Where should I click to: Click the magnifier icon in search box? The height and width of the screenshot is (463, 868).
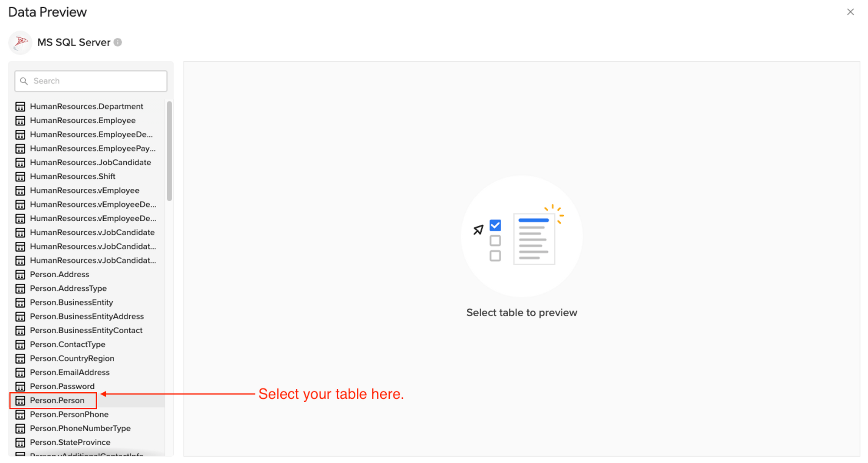pos(24,81)
